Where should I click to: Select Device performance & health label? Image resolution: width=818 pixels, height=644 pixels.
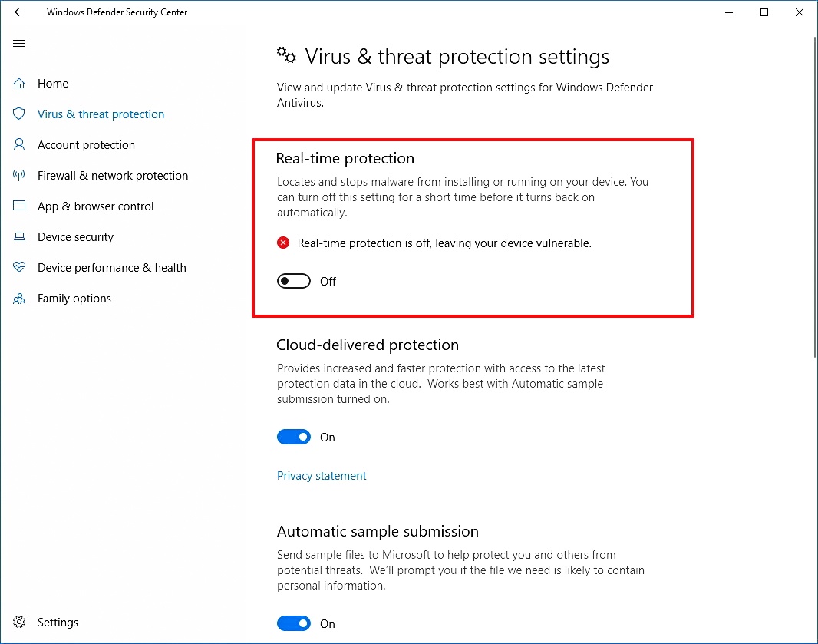tap(111, 268)
